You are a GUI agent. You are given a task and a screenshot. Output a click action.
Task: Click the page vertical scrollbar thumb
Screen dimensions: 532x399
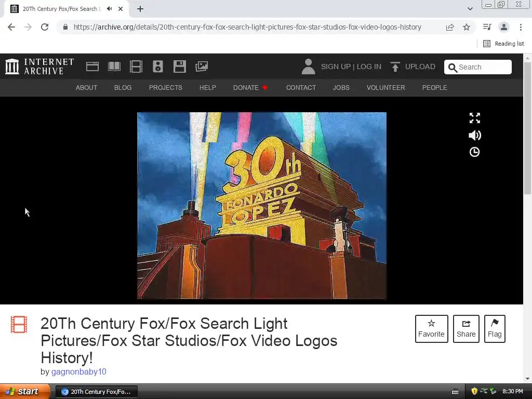[x=528, y=128]
